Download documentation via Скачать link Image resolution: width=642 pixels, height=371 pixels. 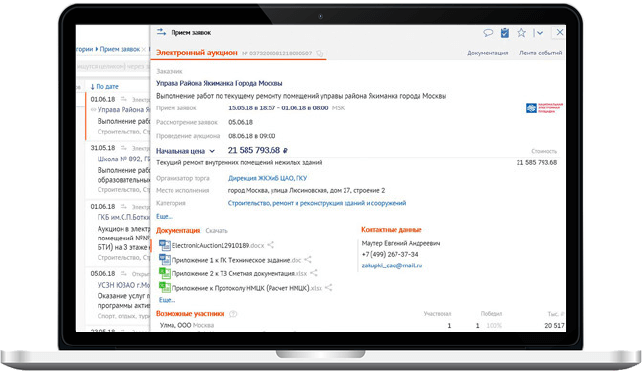(x=216, y=231)
